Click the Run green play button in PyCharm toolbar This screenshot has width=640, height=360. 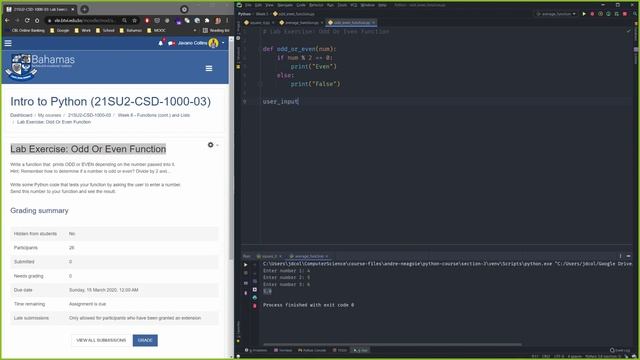(x=584, y=13)
